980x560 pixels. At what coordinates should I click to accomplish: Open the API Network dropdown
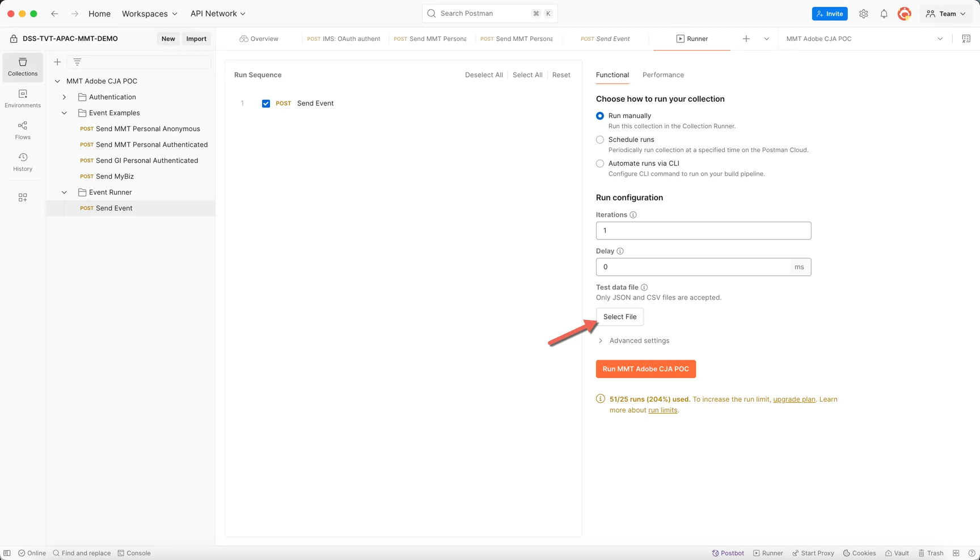(218, 14)
